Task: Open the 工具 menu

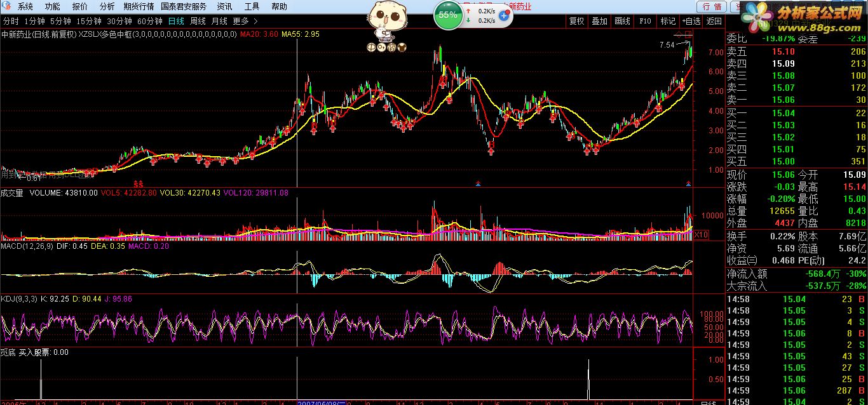Action: [x=252, y=6]
